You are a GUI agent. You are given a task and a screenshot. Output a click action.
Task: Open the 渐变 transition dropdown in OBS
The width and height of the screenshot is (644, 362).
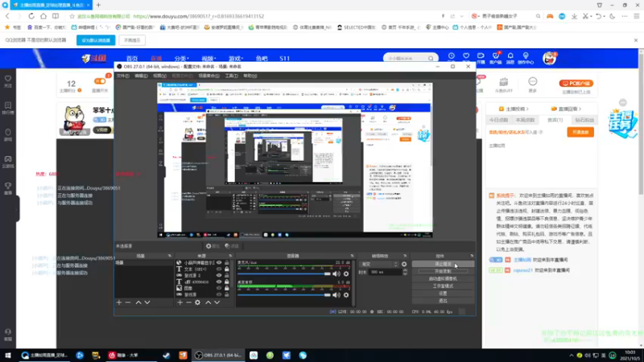click(379, 265)
